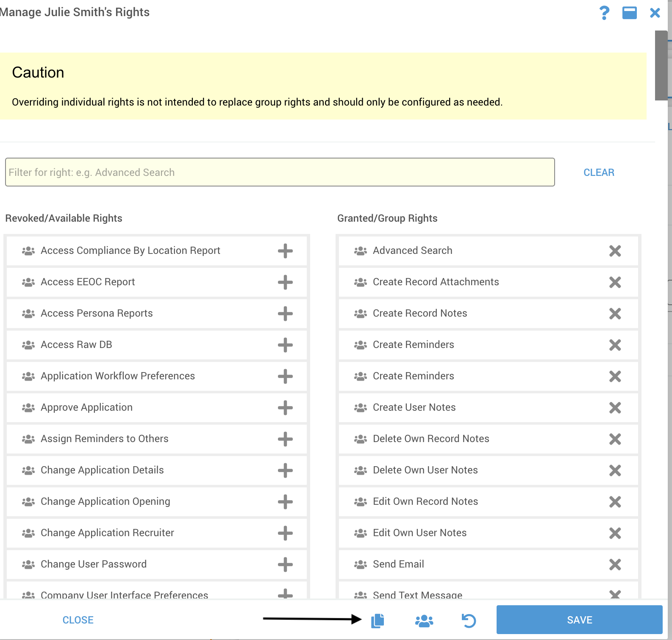Add Change Application Opening right

point(285,502)
